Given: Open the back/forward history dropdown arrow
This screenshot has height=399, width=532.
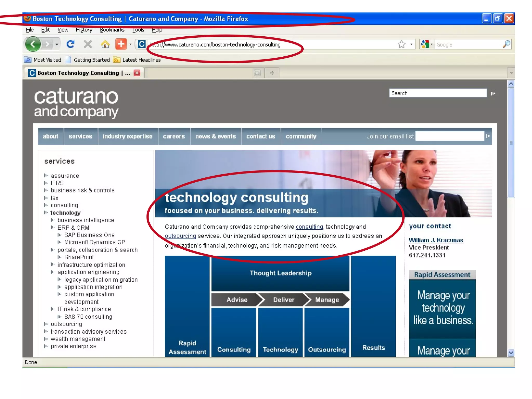Looking at the screenshot, I should (x=57, y=44).
